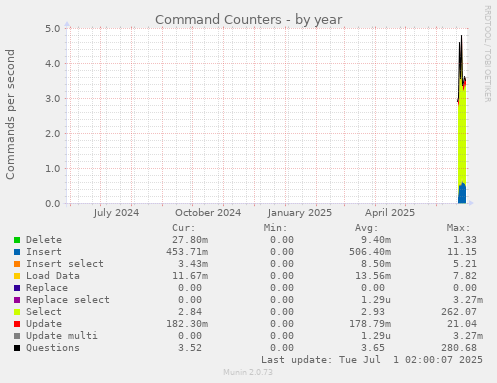Click the January 2025 x-axis label

(300, 213)
